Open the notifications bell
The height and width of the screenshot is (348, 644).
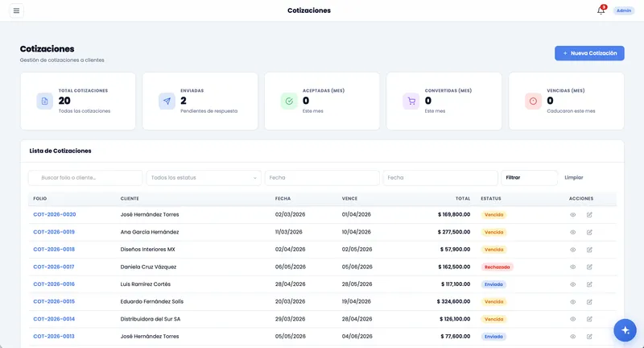click(x=601, y=10)
